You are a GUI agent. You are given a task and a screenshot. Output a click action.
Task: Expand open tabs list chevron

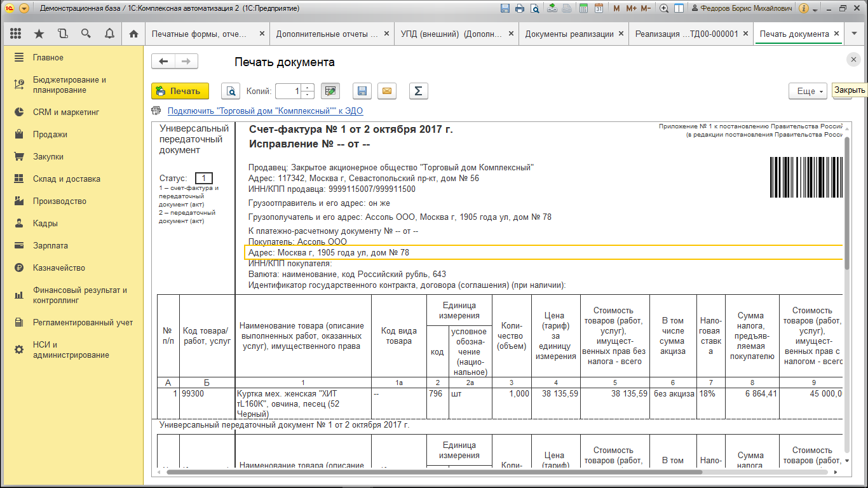855,34
